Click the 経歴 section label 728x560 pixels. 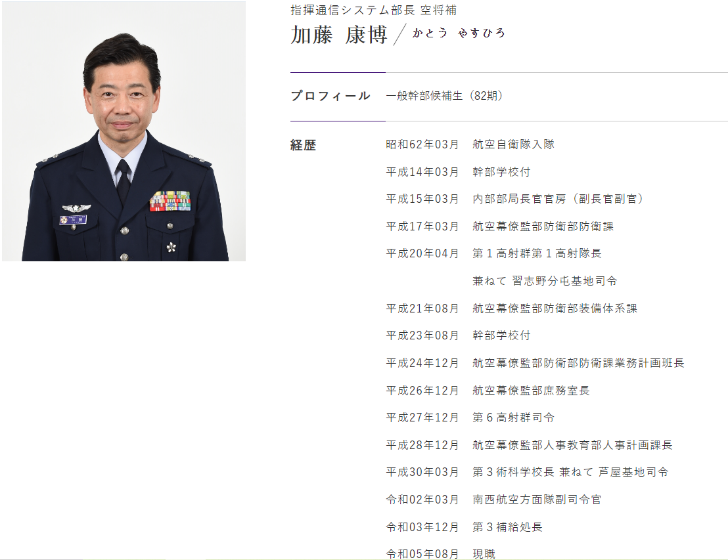pyautogui.click(x=303, y=145)
